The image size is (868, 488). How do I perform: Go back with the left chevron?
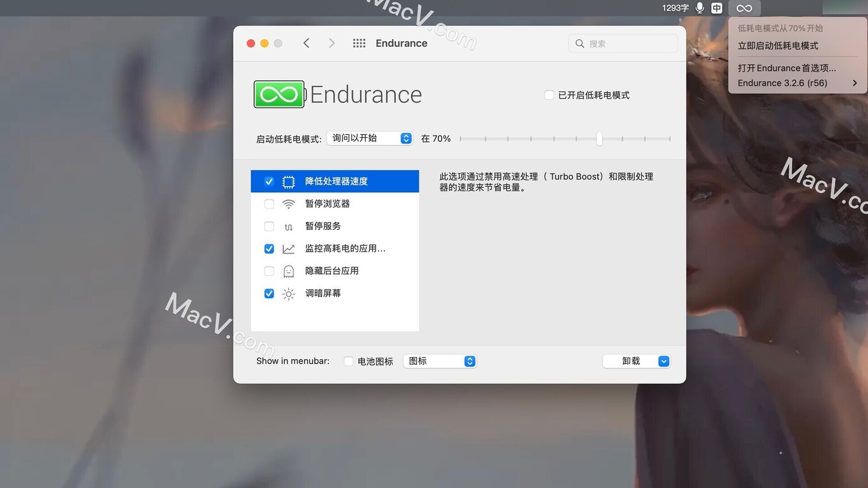(x=306, y=43)
